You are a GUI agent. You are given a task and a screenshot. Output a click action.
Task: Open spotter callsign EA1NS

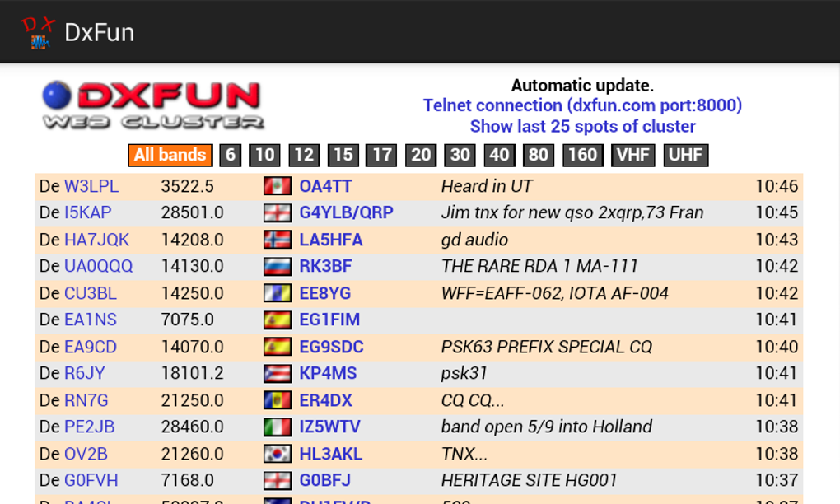coord(90,320)
